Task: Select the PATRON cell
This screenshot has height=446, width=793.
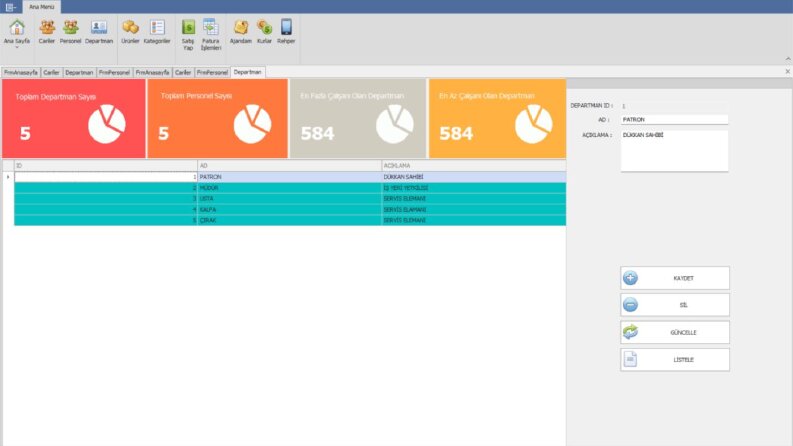Action: [x=289, y=177]
